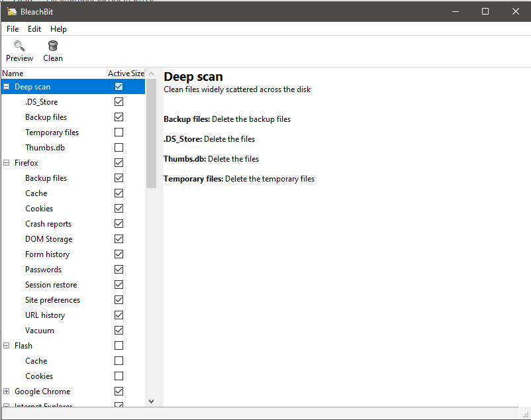Image resolution: width=531 pixels, height=420 pixels.
Task: Close the BleachBit window
Action: pos(515,11)
